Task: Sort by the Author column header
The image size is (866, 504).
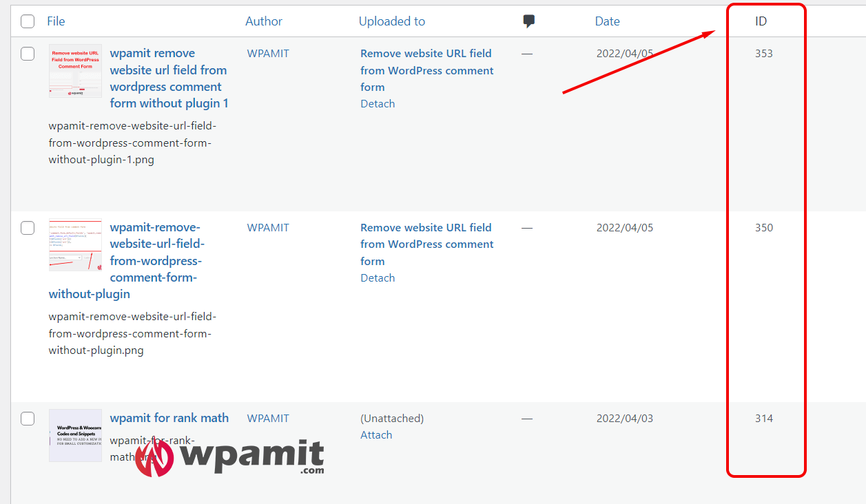Action: pyautogui.click(x=264, y=21)
